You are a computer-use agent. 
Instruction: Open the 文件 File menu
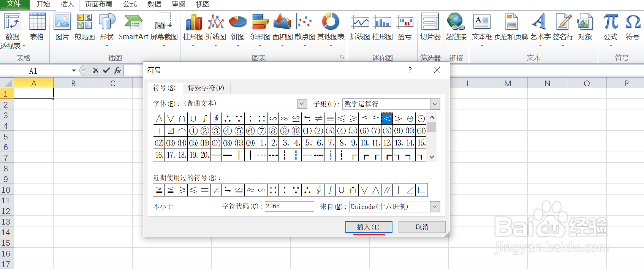[14, 5]
